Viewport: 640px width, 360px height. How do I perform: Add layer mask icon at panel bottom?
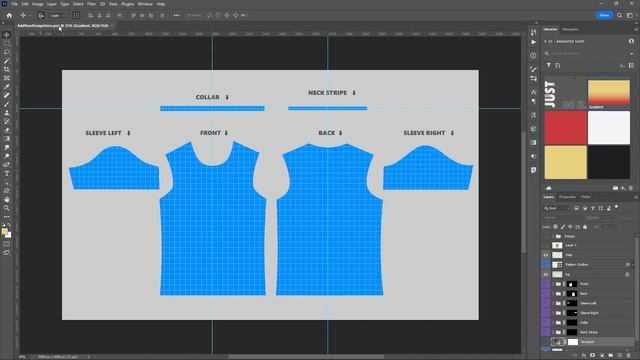click(593, 356)
